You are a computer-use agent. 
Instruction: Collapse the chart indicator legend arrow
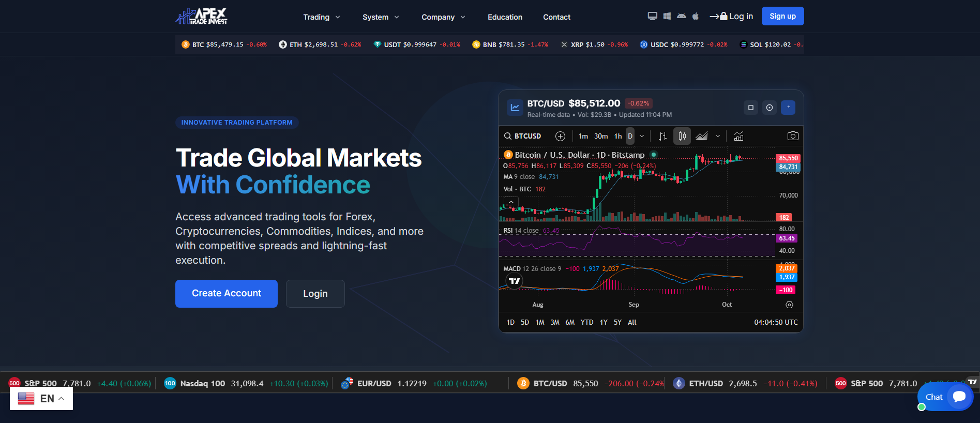(511, 202)
